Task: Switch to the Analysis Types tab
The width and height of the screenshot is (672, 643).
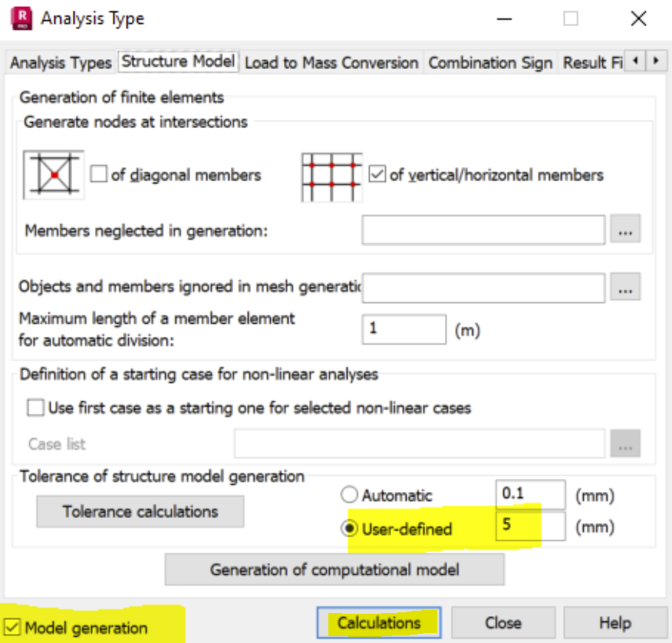Action: (61, 63)
